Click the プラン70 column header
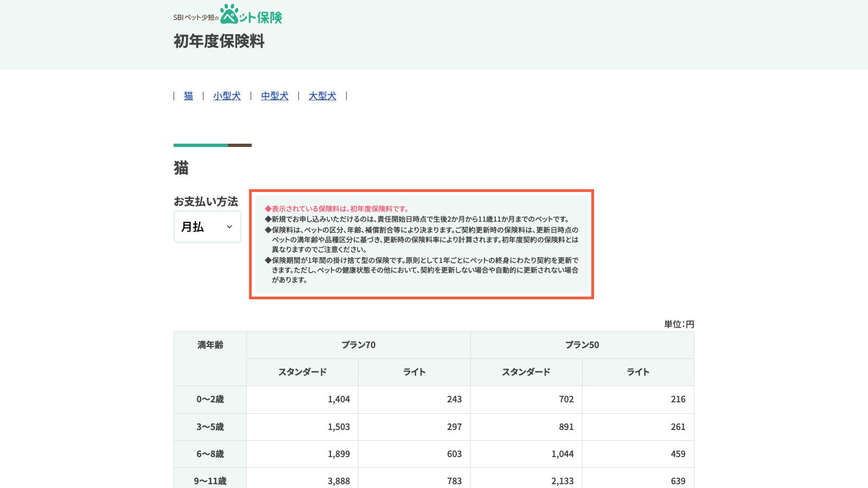868x488 pixels. point(359,345)
